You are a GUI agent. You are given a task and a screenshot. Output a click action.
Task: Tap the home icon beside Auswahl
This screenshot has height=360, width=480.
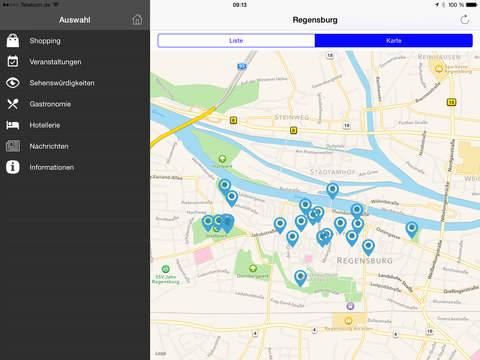point(137,20)
